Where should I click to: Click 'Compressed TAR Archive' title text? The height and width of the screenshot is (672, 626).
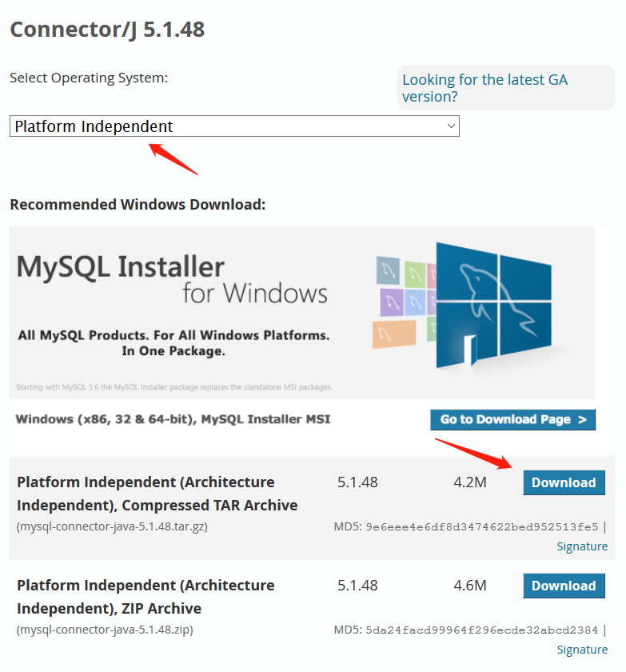[x=209, y=506]
